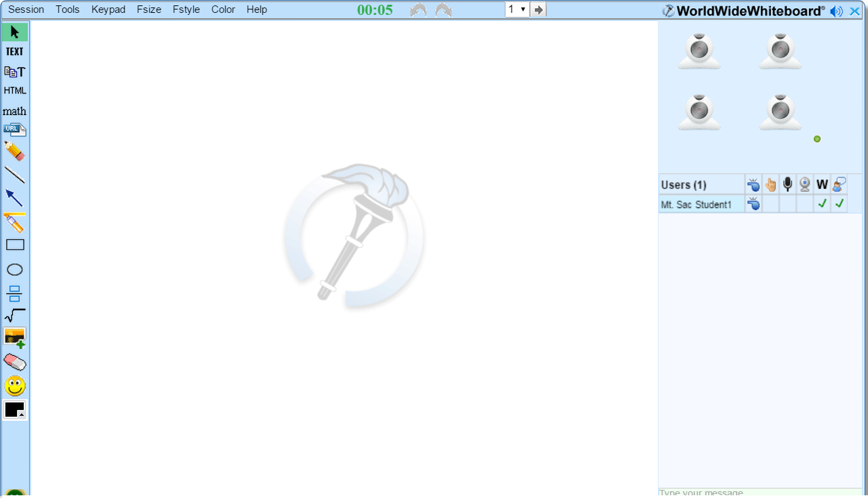Select the stacked boxes fraction tool
This screenshot has height=498, width=868.
coord(15,293)
